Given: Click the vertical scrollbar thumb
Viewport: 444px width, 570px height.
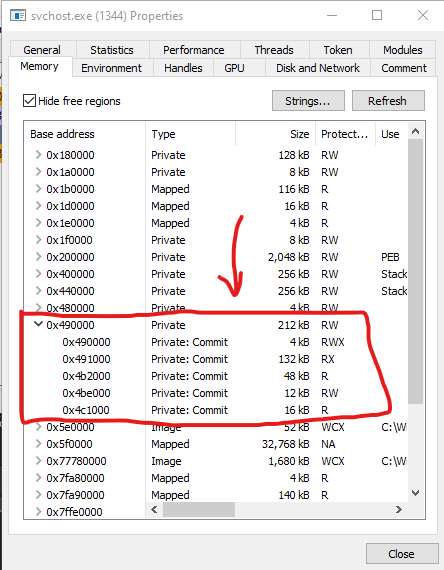Looking at the screenshot, I should coord(416,272).
